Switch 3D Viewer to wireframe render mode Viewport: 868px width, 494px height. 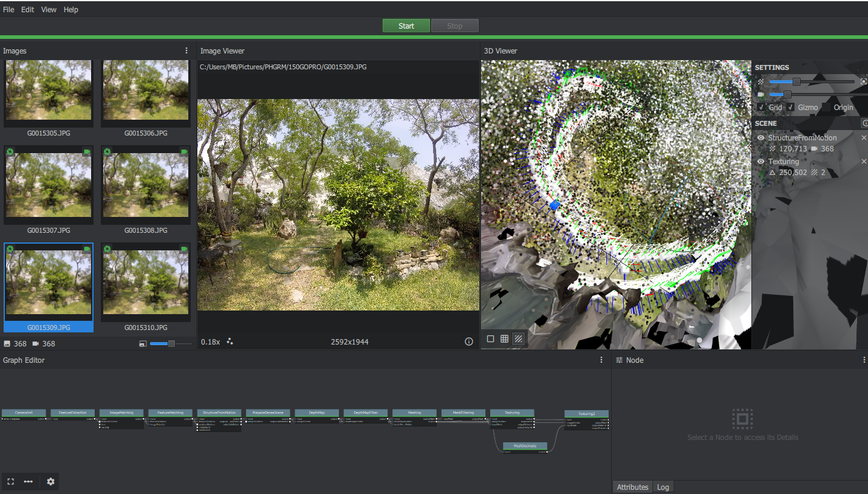click(504, 339)
